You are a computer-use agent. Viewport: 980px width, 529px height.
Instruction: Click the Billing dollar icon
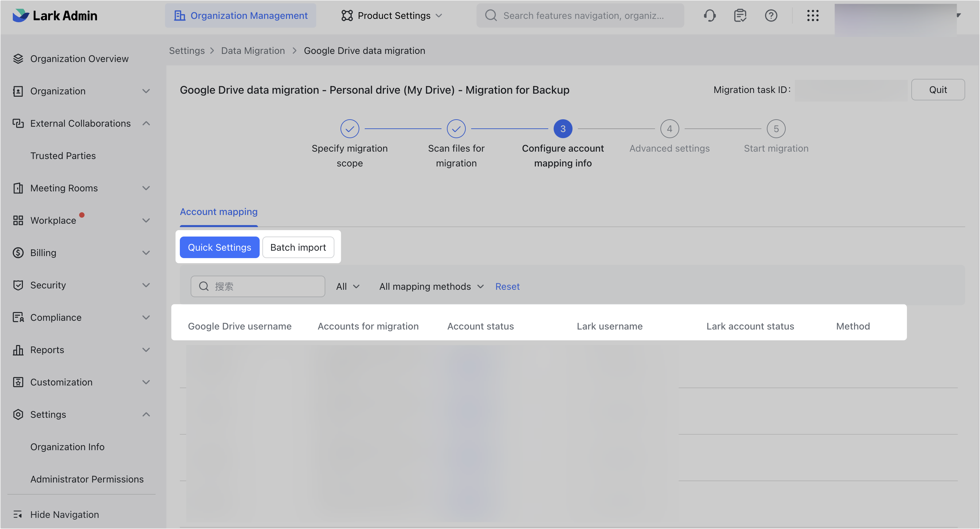tap(18, 253)
